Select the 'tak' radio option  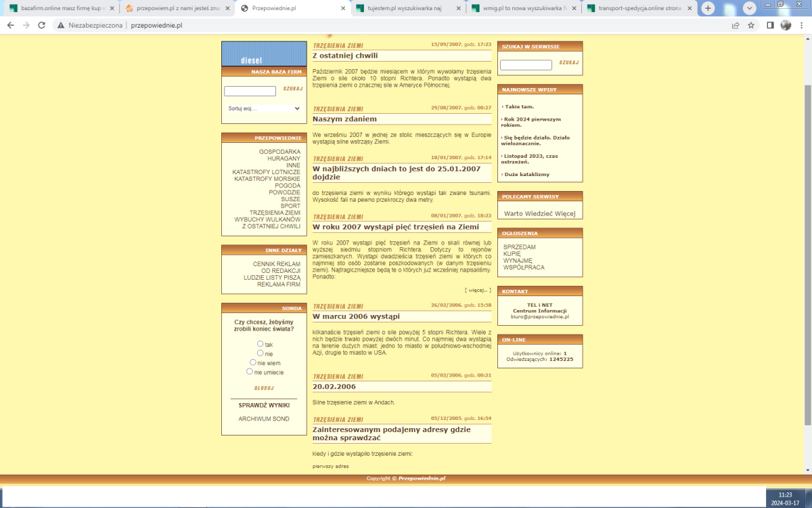point(261,344)
